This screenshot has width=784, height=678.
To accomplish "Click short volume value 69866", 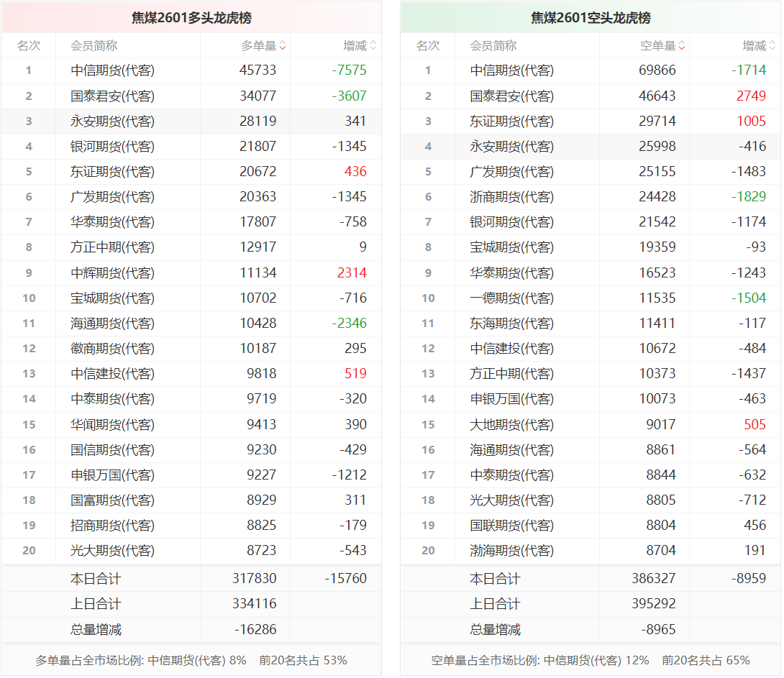I will [x=657, y=70].
